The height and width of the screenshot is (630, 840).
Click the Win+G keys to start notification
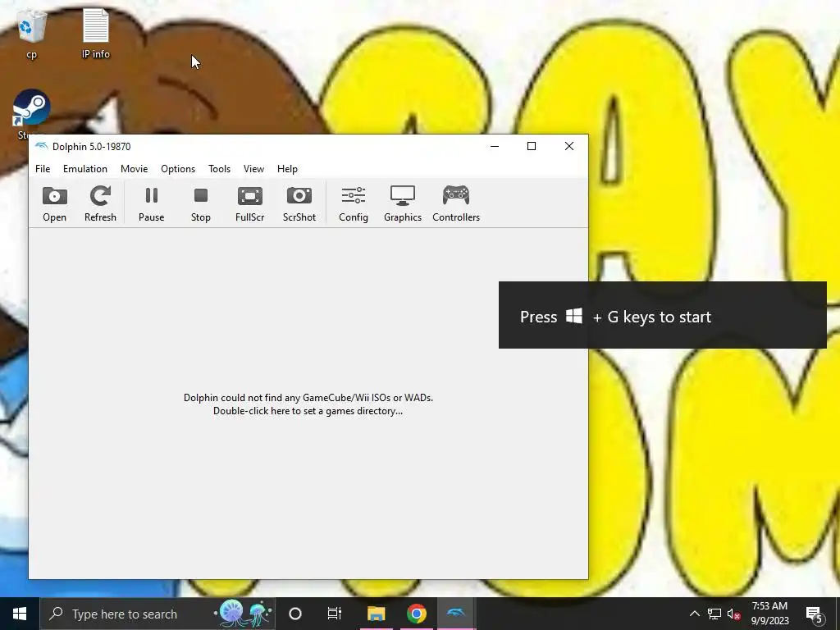[663, 315]
